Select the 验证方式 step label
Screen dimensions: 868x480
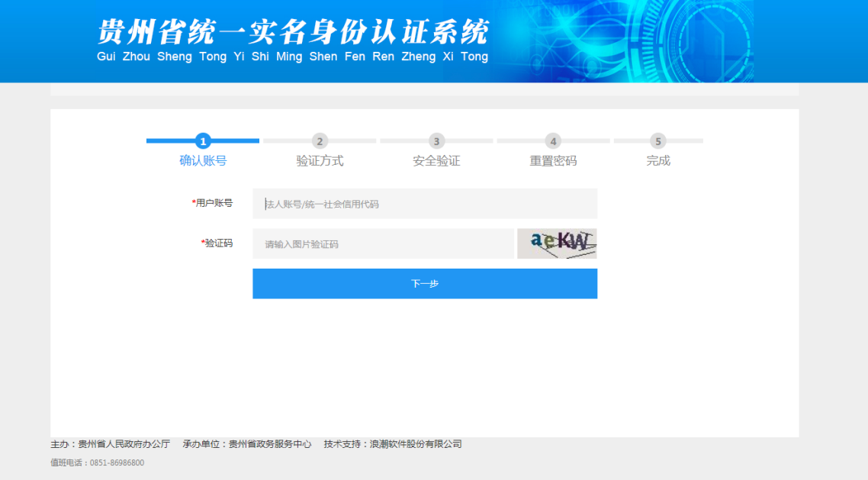(x=320, y=161)
